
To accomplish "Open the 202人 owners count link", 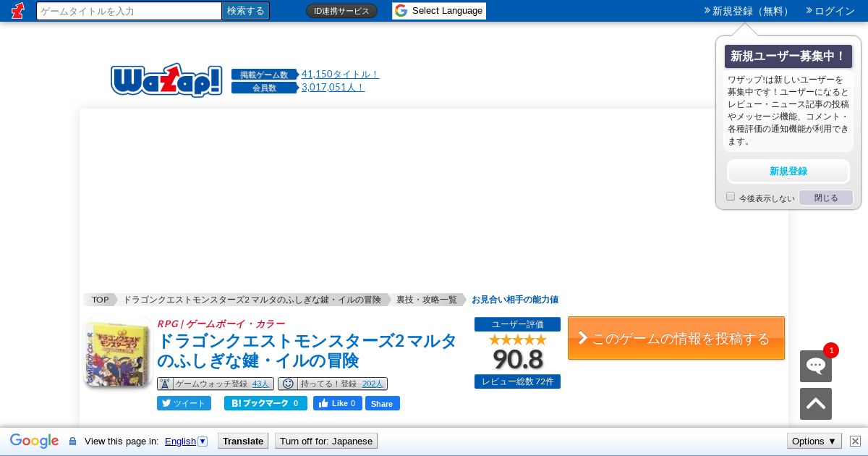I will tap(373, 384).
